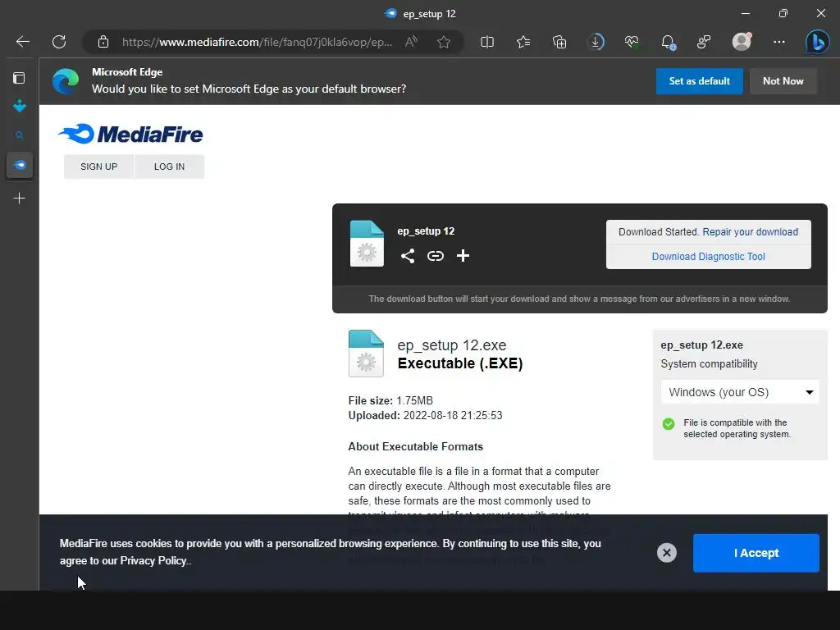Click the ep_setup 12 file icon in dark panel
This screenshot has height=630, width=840.
367,244
